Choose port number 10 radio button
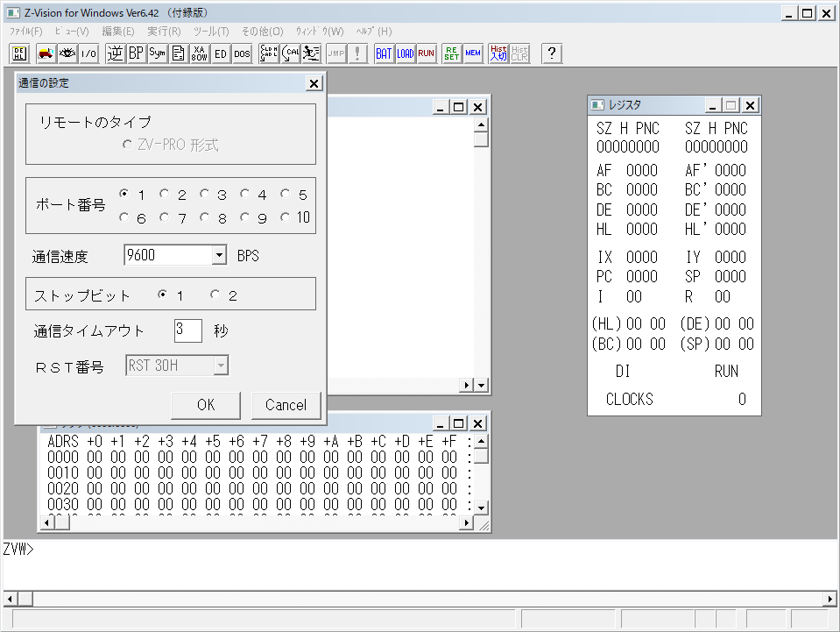Screen dimensions: 840x632 click(x=286, y=217)
